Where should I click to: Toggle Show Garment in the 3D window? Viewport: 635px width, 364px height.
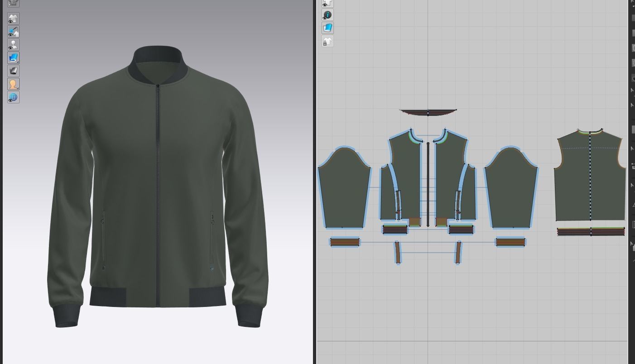click(x=13, y=19)
